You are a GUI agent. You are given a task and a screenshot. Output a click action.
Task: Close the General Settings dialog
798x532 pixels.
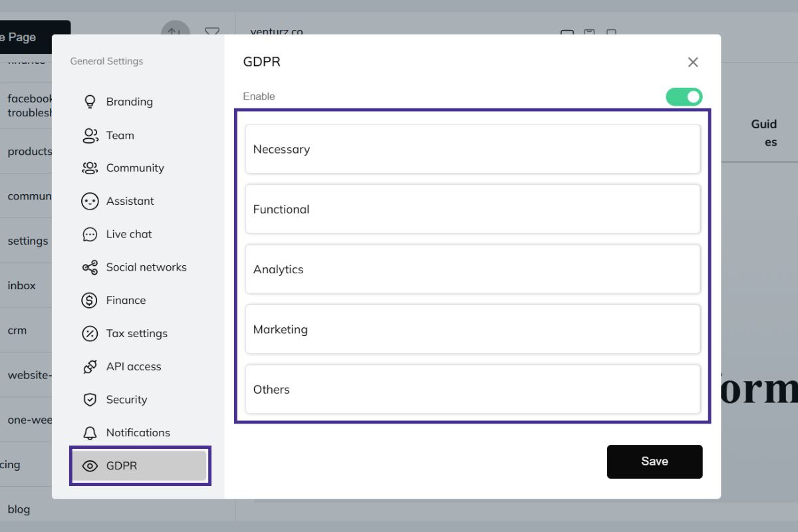point(693,62)
